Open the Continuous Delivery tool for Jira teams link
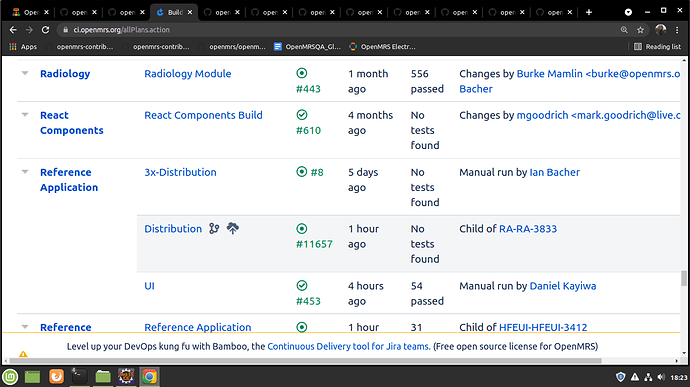690x387 pixels. pos(349,346)
